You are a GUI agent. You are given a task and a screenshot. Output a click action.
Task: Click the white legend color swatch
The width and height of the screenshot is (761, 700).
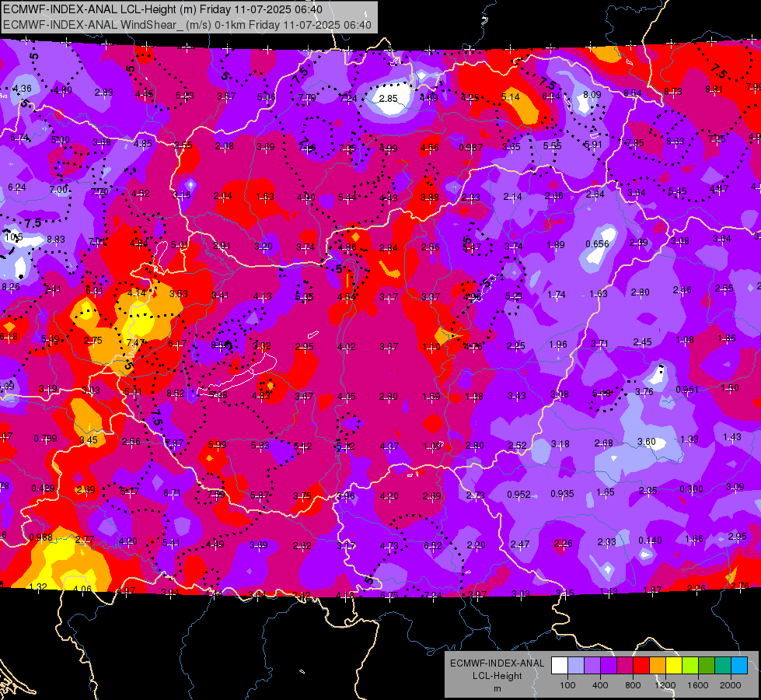click(560, 665)
